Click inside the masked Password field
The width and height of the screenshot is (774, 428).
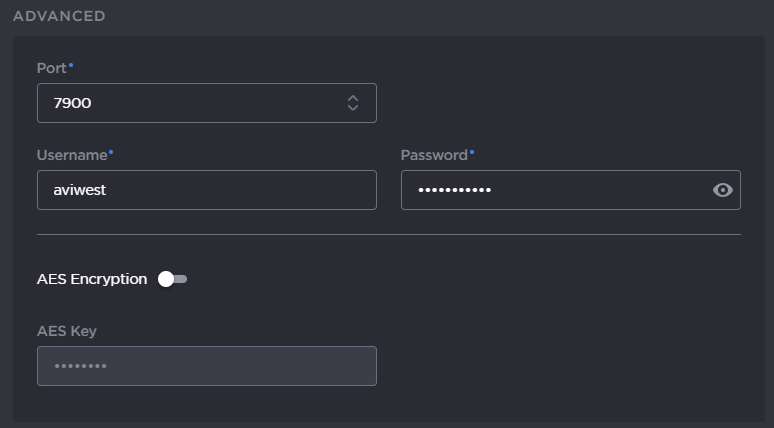coord(550,190)
